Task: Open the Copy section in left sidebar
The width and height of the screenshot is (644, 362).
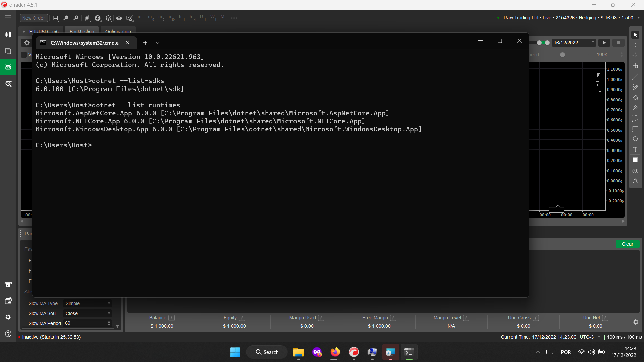Action: 8,51
